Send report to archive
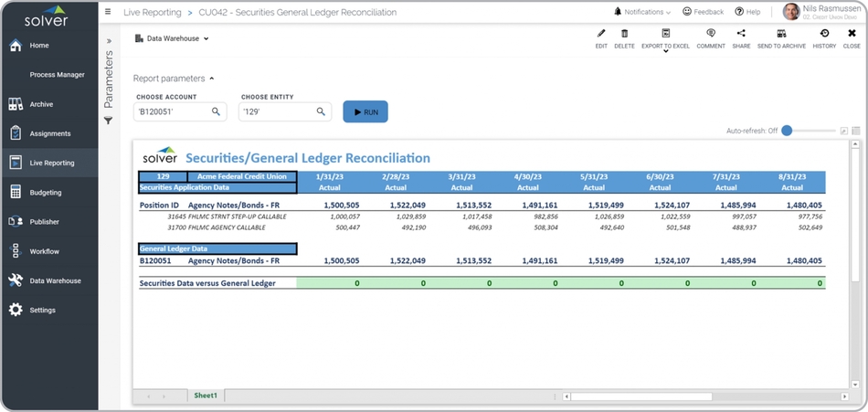This screenshot has width=868, height=412. [x=781, y=35]
